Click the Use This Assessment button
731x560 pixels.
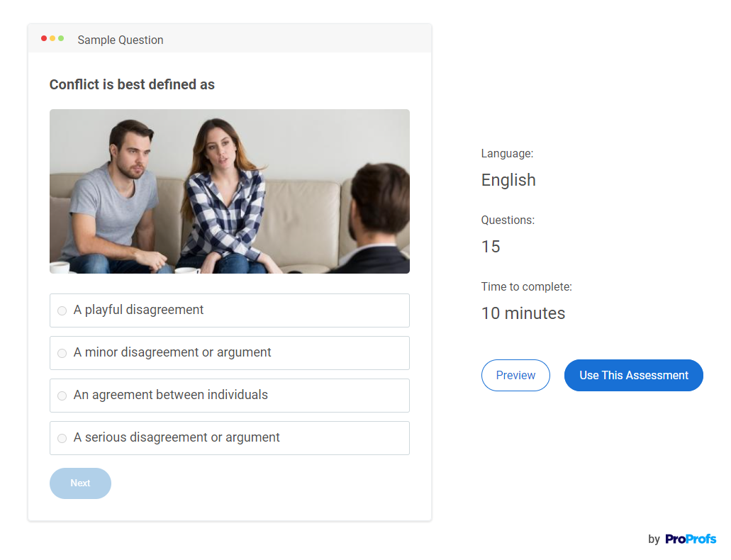click(633, 376)
